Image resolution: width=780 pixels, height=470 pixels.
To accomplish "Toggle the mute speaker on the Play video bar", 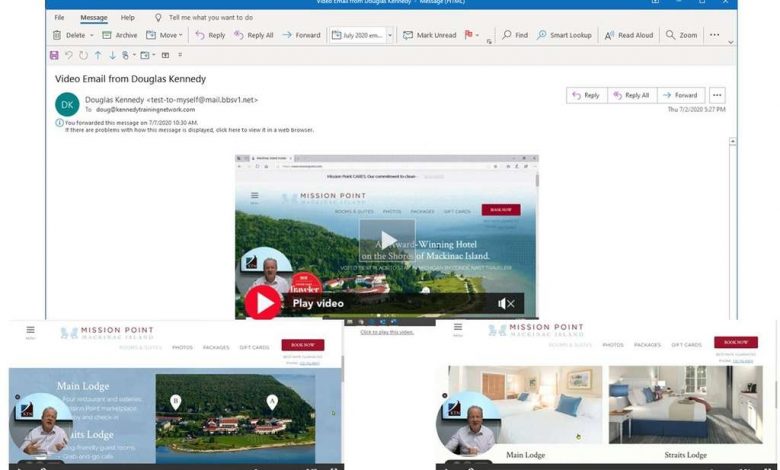I will pyautogui.click(x=506, y=303).
